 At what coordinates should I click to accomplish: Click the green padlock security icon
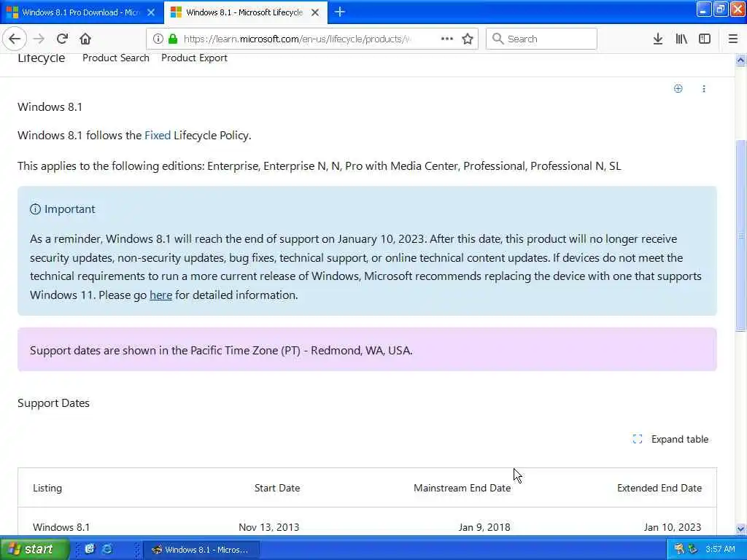click(173, 39)
